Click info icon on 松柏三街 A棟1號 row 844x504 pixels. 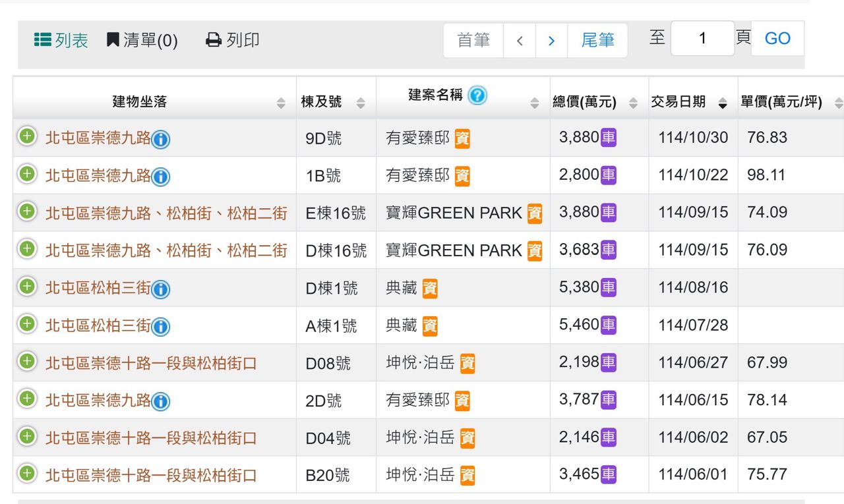click(x=161, y=327)
